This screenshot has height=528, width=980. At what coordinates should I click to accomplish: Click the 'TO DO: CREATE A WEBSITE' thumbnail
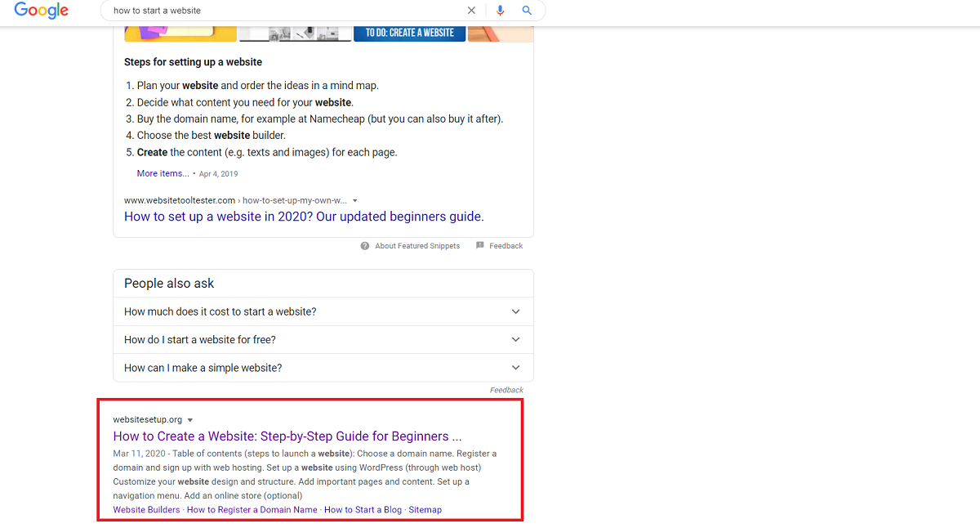(410, 34)
